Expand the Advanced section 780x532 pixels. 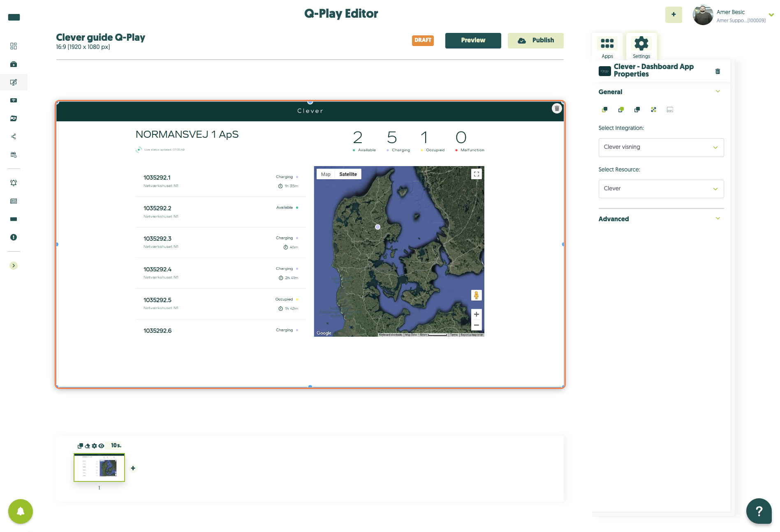(718, 219)
